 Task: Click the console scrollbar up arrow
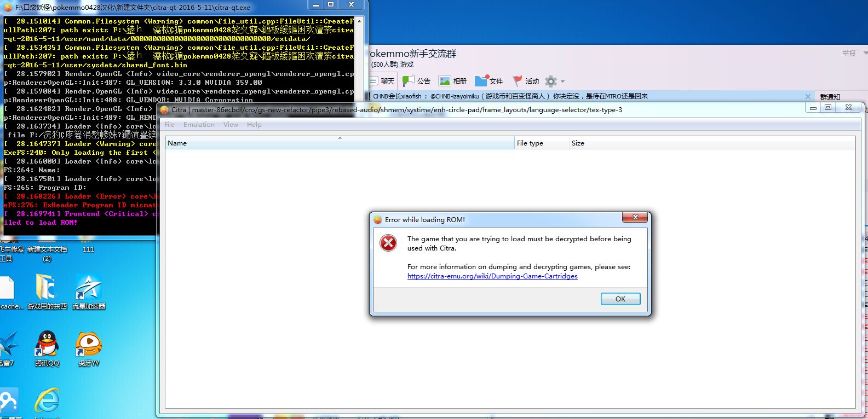point(359,21)
